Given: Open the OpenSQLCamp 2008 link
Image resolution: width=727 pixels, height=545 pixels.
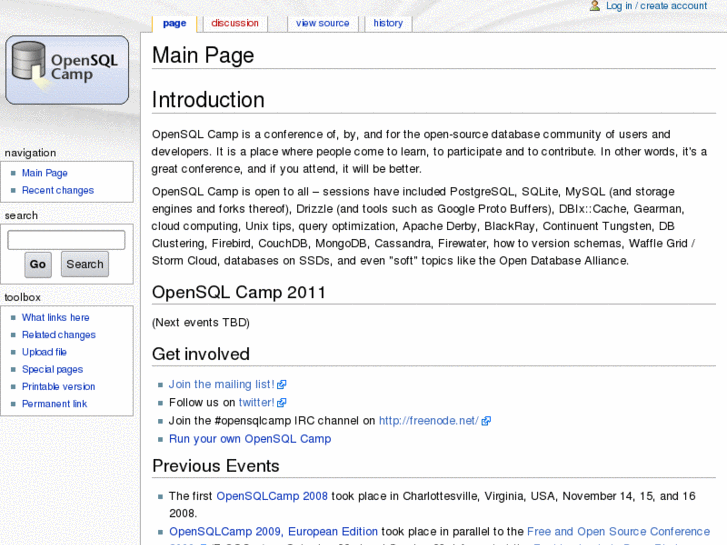Looking at the screenshot, I should 272,496.
